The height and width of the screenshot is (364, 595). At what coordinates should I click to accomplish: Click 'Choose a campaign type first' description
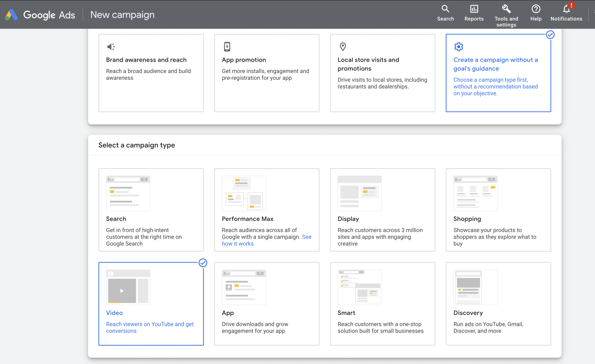coord(495,87)
